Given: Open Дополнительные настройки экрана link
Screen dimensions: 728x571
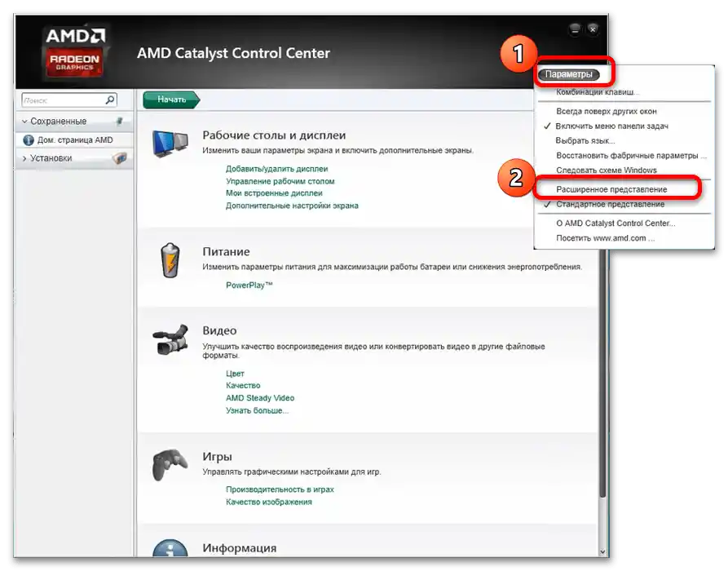Looking at the screenshot, I should (292, 206).
